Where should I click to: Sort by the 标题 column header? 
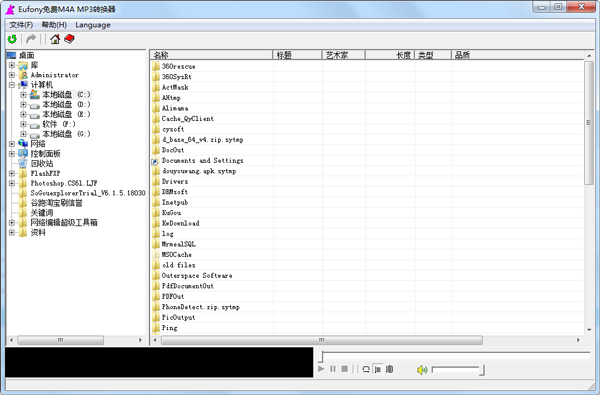(297, 55)
